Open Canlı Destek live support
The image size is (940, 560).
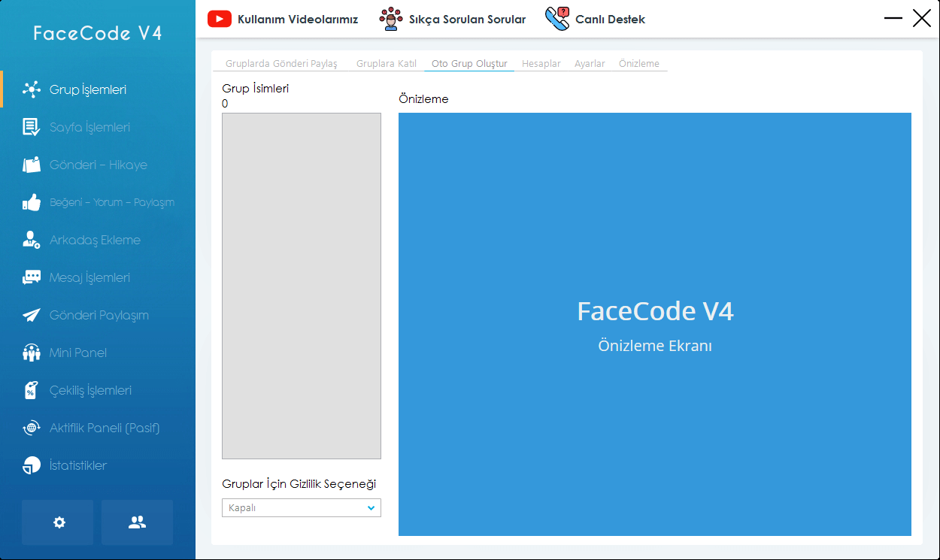[610, 19]
